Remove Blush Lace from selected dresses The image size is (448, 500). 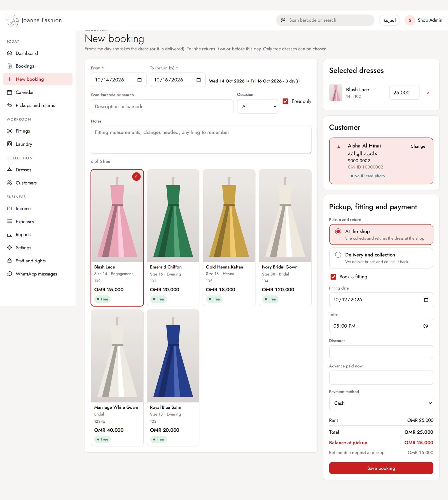tap(428, 93)
